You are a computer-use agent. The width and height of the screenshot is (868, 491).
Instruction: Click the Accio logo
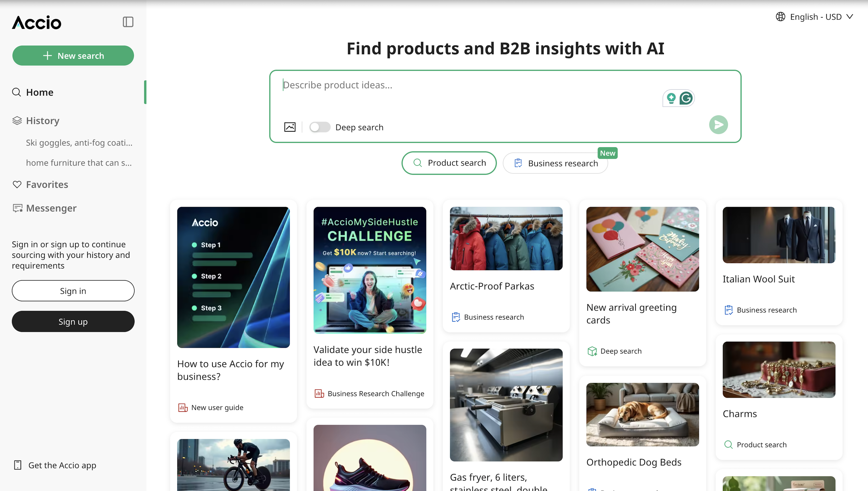[x=37, y=23]
